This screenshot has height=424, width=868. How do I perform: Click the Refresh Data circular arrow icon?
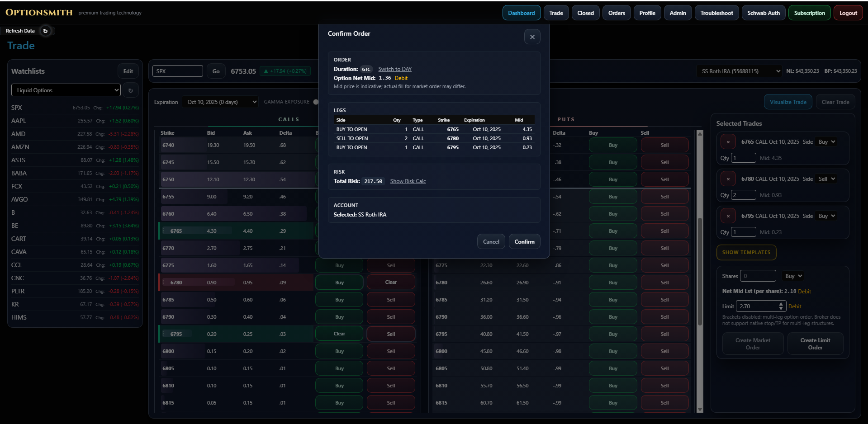tap(45, 31)
